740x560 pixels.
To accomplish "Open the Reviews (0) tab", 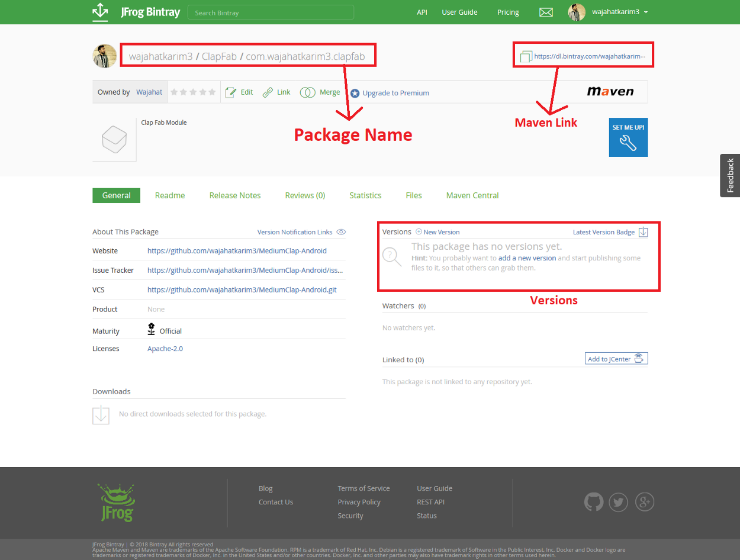I will point(305,195).
